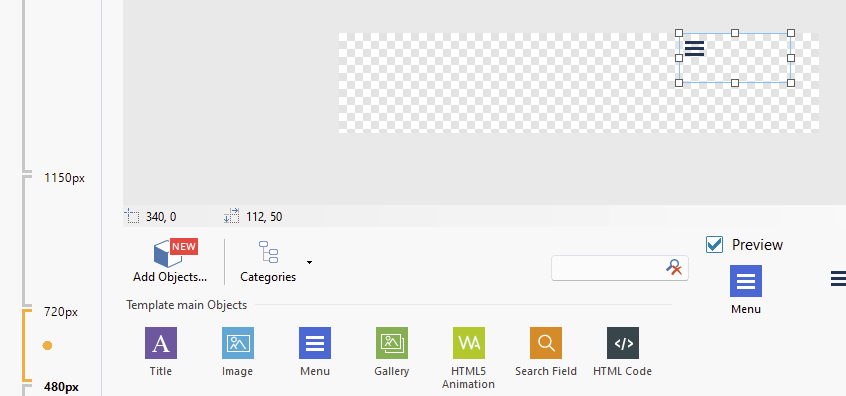The image size is (846, 396).
Task: Toggle the Preview checkbox
Action: pyautogui.click(x=714, y=244)
